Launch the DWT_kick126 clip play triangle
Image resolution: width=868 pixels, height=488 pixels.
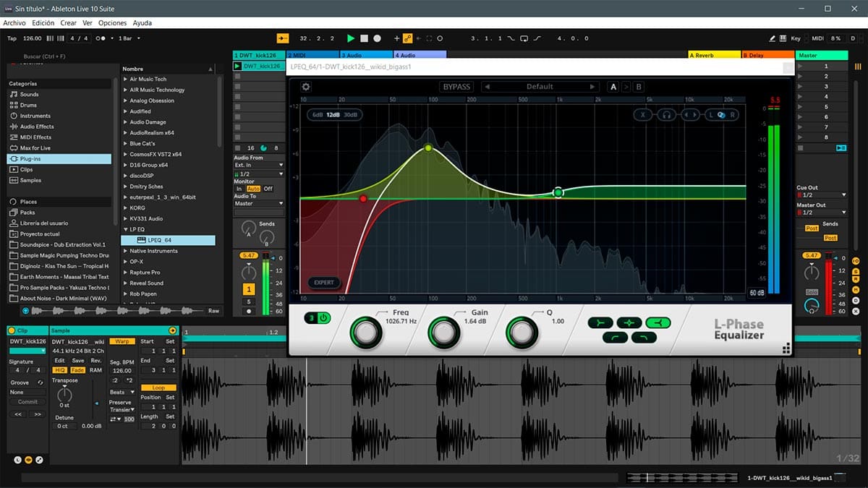pos(237,66)
